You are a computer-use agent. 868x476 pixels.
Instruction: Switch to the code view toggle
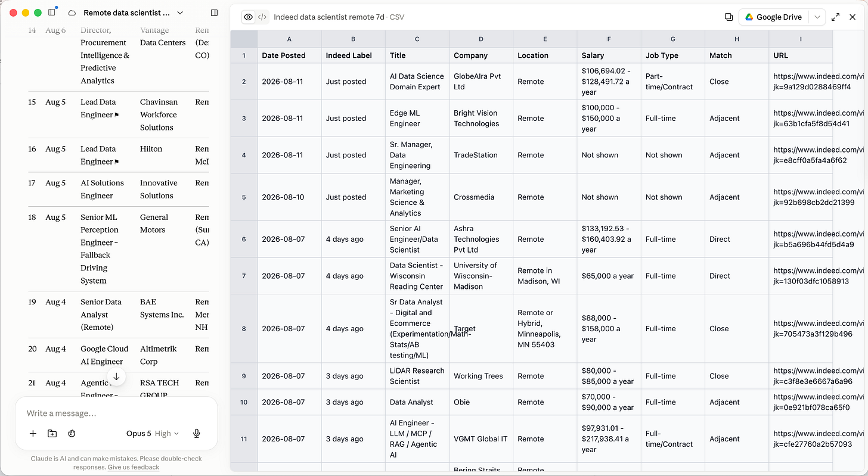point(262,17)
